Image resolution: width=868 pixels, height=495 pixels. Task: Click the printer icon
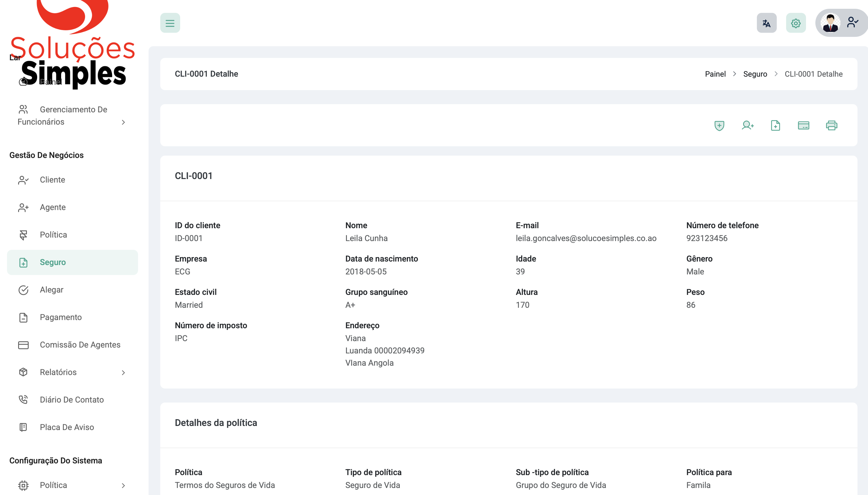point(831,126)
